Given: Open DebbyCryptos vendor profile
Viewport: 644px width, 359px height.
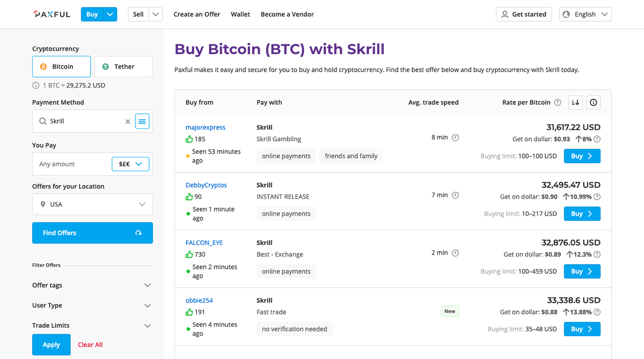Looking at the screenshot, I should pos(206,185).
